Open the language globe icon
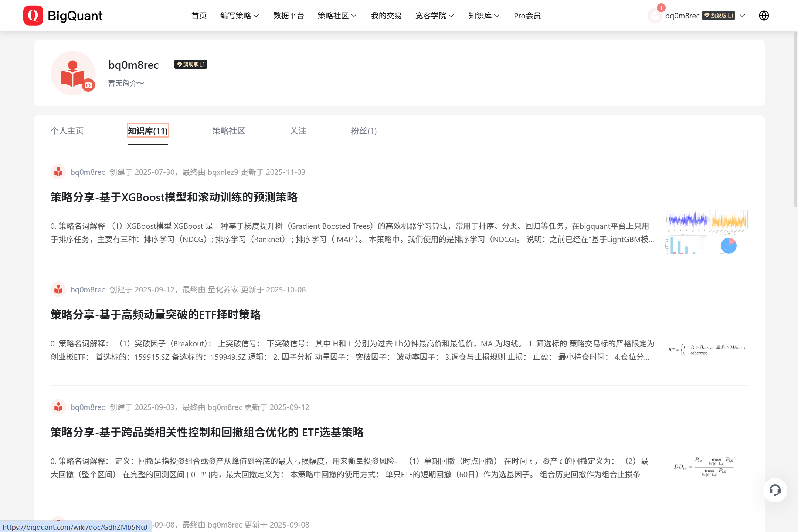798x532 pixels. click(764, 16)
